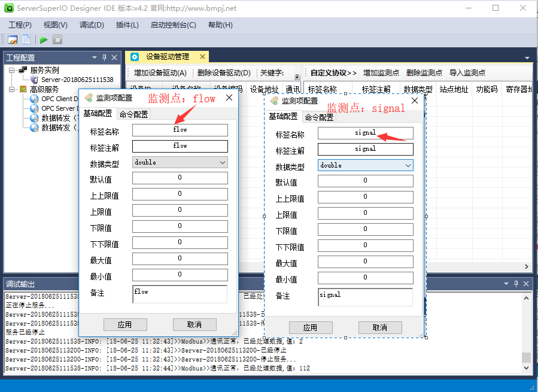The image size is (538, 392).
Task: Pin the 调试输出 panel
Action: point(516,284)
